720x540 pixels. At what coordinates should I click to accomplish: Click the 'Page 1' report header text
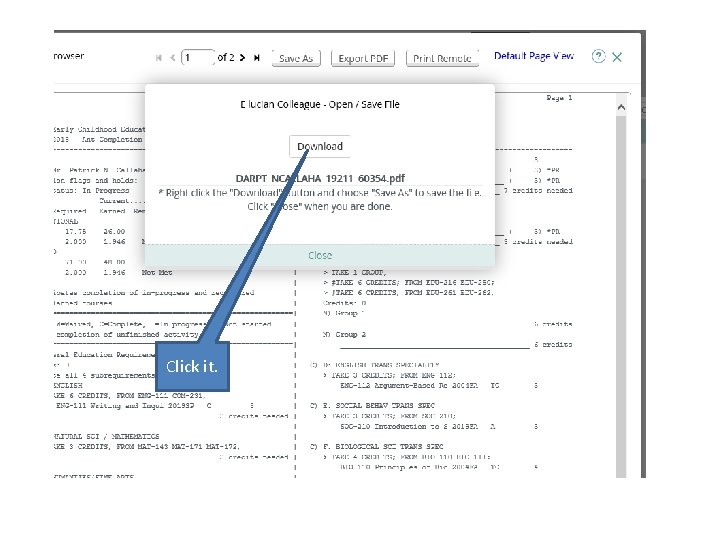pos(559,98)
